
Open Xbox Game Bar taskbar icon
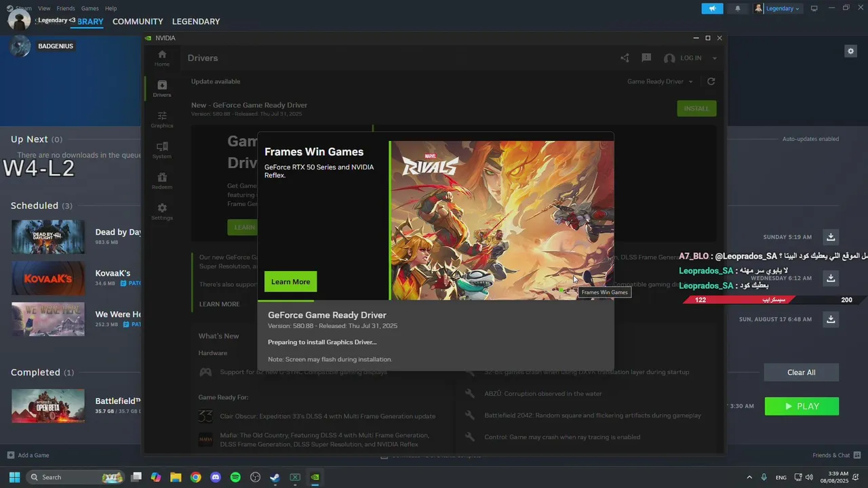click(x=295, y=477)
